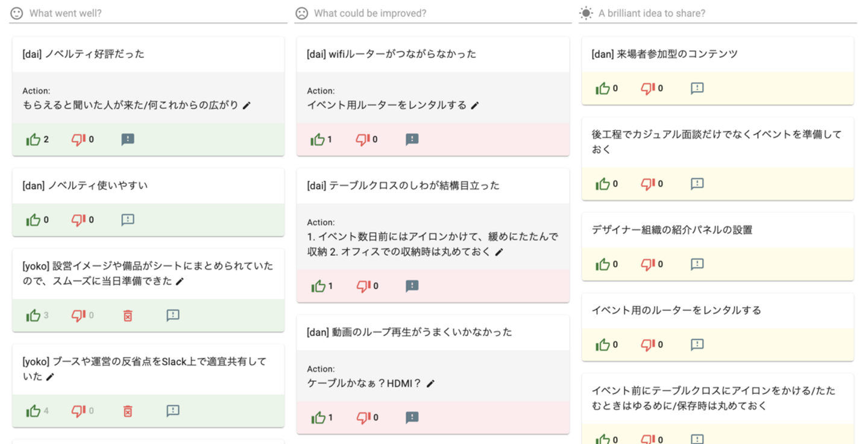Image resolution: width=868 pixels, height=444 pixels.
Task: Edit the "ケーブルかなぁ？HDMI？" action
Action: point(430,384)
